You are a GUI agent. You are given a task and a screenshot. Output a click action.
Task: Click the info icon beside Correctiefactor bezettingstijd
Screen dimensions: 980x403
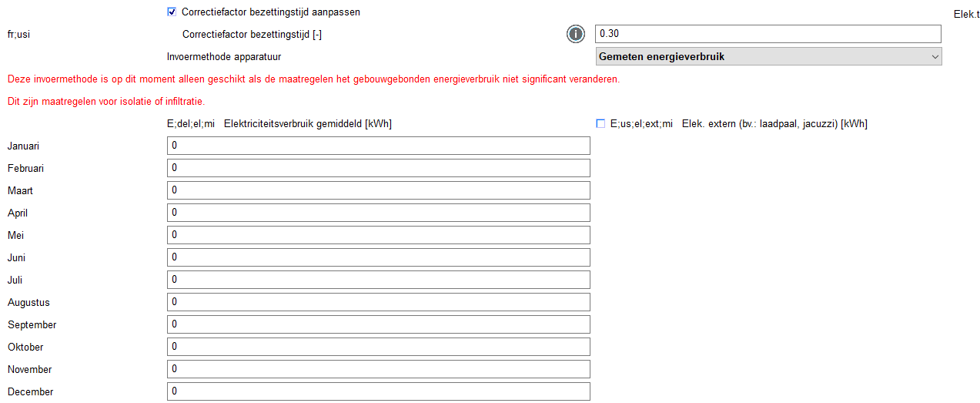tap(575, 34)
